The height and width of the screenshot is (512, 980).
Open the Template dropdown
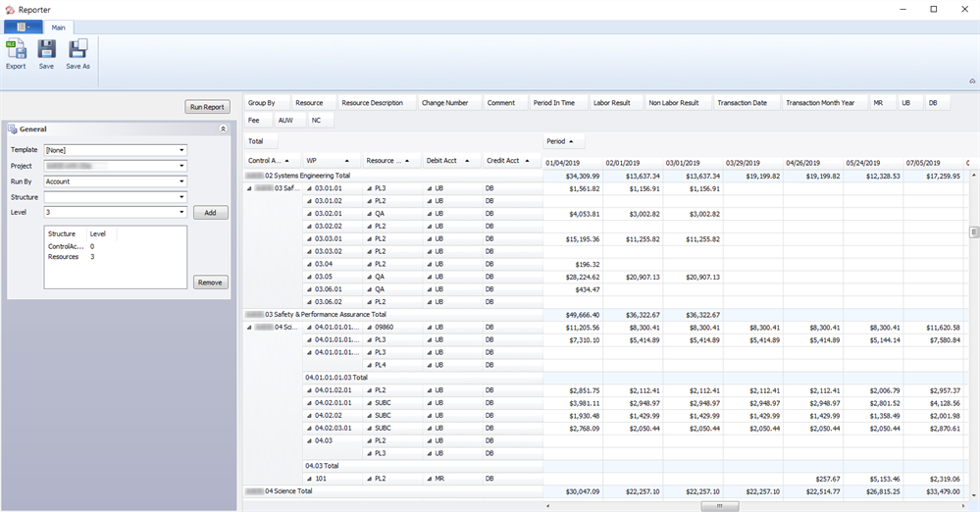click(x=182, y=150)
